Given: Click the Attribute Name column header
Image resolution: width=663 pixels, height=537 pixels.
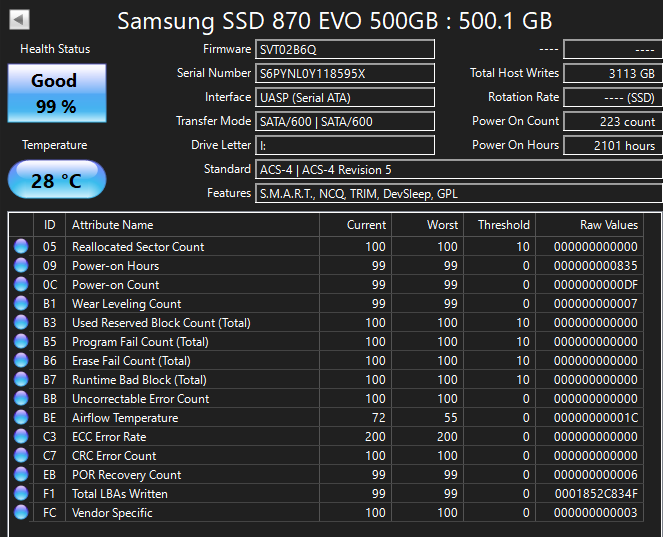Looking at the screenshot, I should [x=192, y=225].
